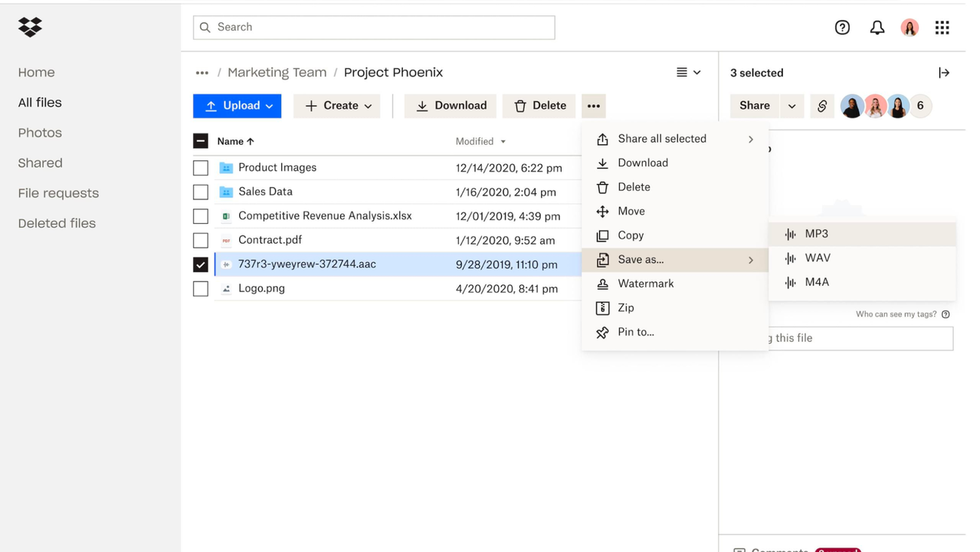
Task: Collapse the details side panel arrow
Action: [x=943, y=73]
